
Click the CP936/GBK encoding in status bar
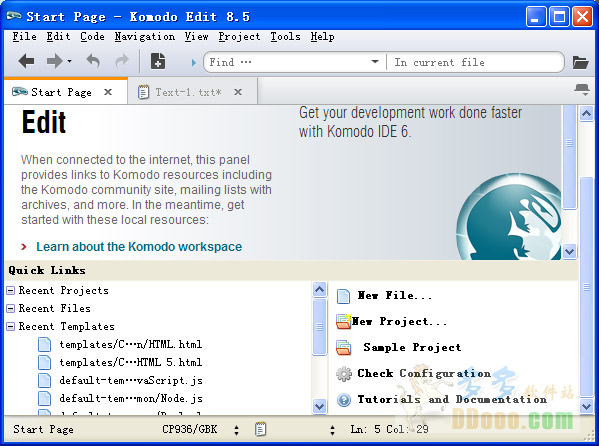tap(189, 429)
